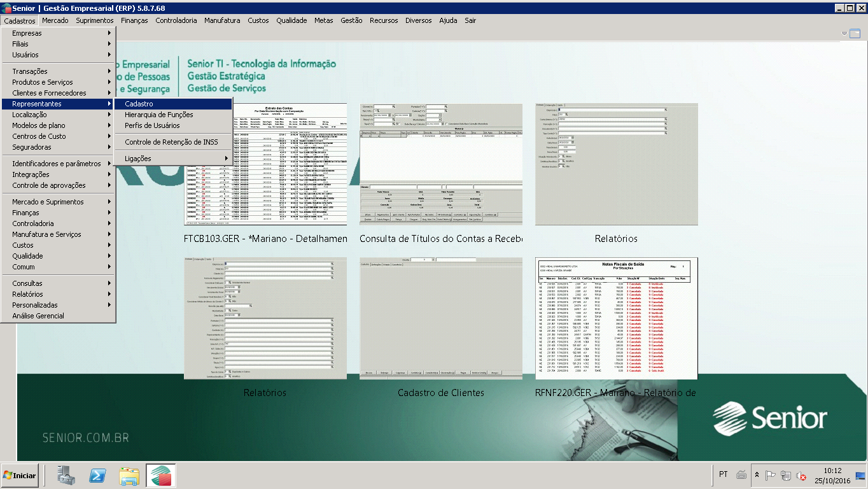
Task: Open Consulta de Títulos do Contas a Receber thumbnail
Action: [x=441, y=164]
